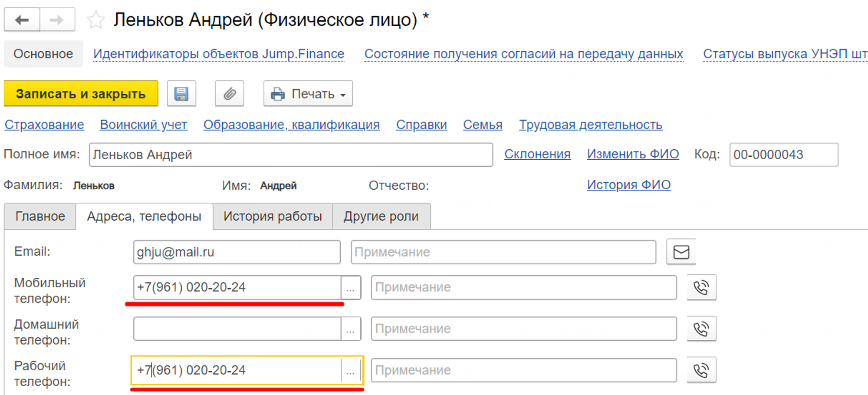Image resolution: width=868 pixels, height=395 pixels.
Task: Add form to favorites with star icon
Action: point(95,20)
